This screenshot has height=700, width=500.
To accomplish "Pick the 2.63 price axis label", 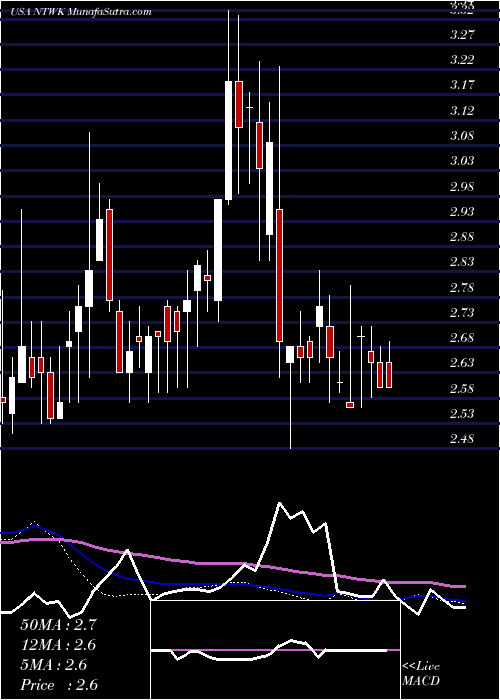I will click(462, 363).
